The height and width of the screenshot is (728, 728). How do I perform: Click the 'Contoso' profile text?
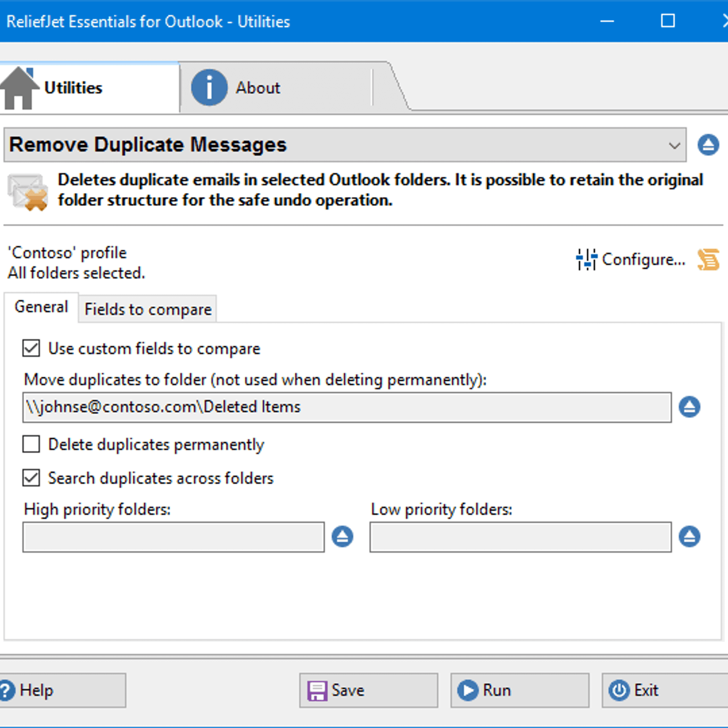(67, 253)
